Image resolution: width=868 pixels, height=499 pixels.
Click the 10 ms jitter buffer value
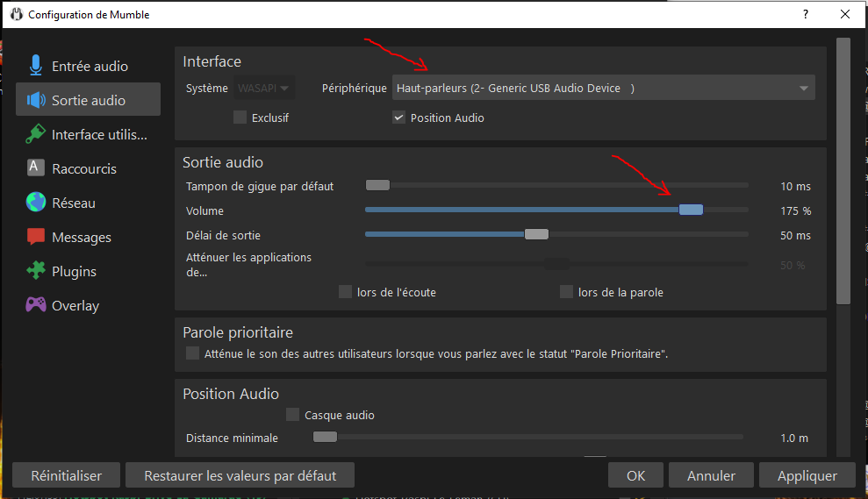(795, 187)
